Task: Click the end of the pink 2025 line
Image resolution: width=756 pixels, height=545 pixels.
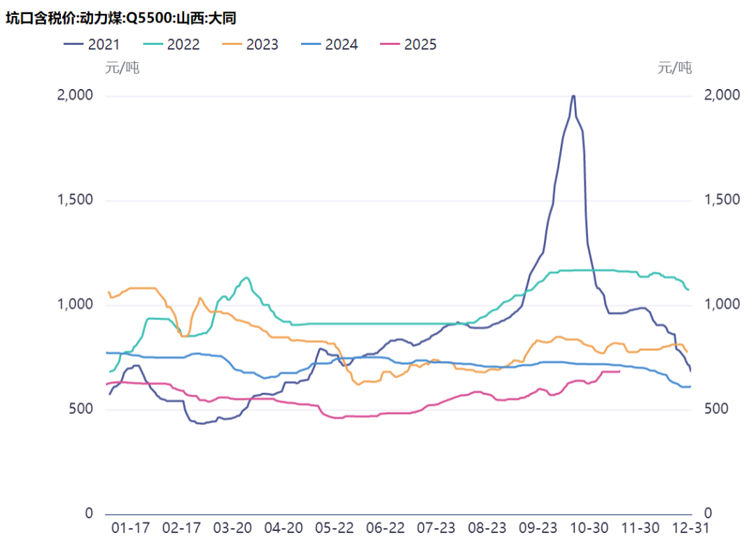Action: click(619, 371)
